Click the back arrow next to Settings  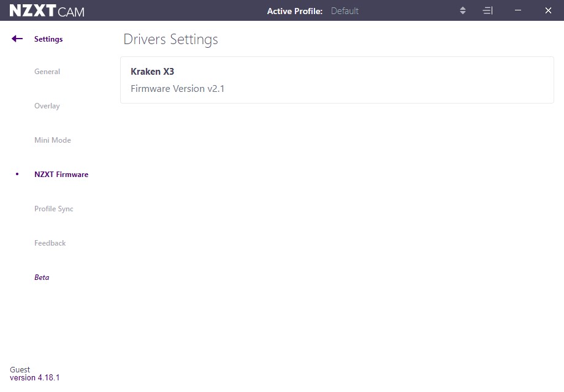pos(17,39)
